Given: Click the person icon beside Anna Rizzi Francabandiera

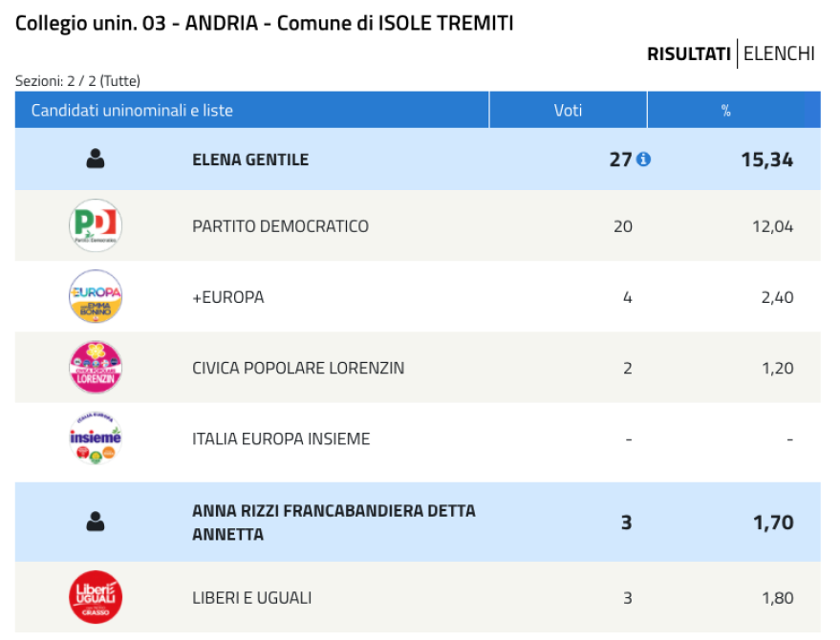Looking at the screenshot, I should coord(96,522).
